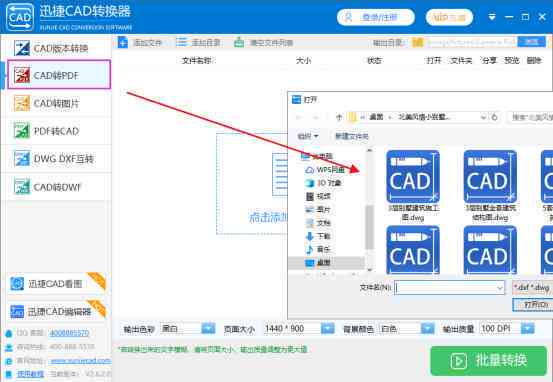
Task: Click the 文件名称 column header
Action: [197, 61]
